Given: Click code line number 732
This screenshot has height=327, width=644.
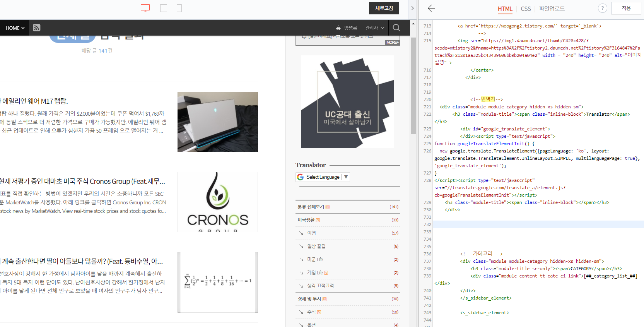Looking at the screenshot, I should 427,224.
